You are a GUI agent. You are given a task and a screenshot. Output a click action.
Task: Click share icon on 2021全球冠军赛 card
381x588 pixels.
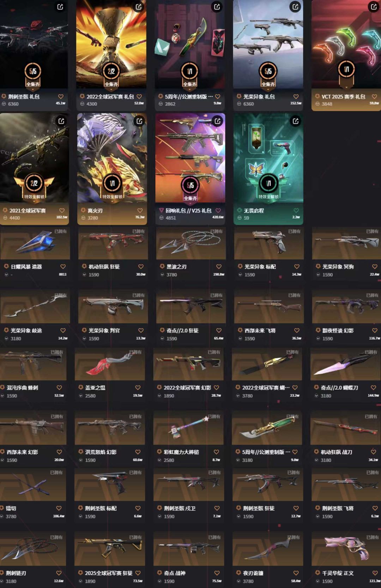(x=61, y=121)
